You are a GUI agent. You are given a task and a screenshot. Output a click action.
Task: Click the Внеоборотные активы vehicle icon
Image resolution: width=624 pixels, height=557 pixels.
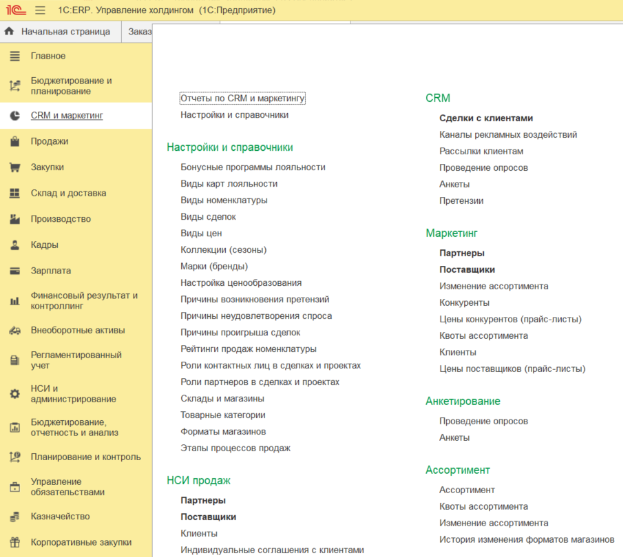(15, 331)
